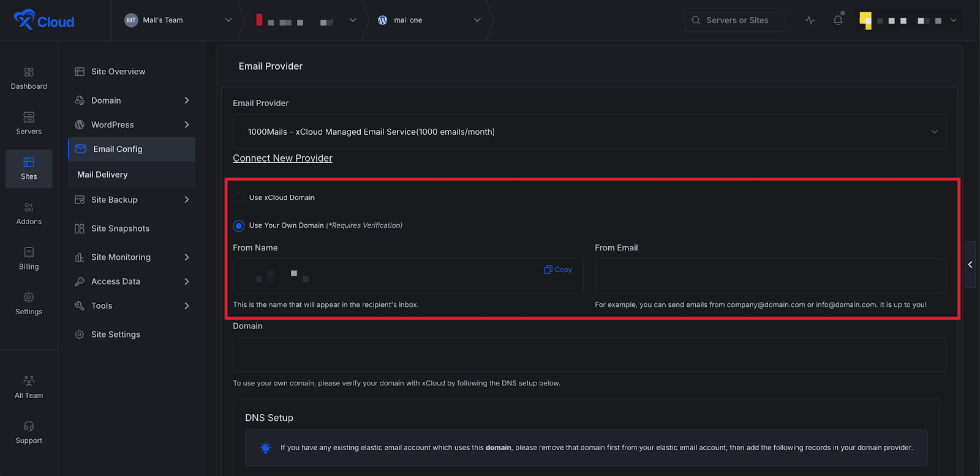980x476 pixels.
Task: Select the Email Config menu item
Action: pyautogui.click(x=132, y=149)
